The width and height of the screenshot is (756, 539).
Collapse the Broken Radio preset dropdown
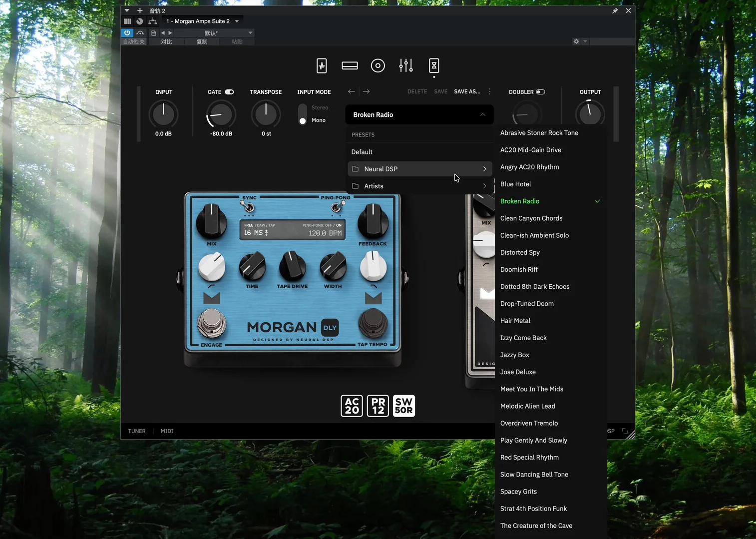point(482,115)
